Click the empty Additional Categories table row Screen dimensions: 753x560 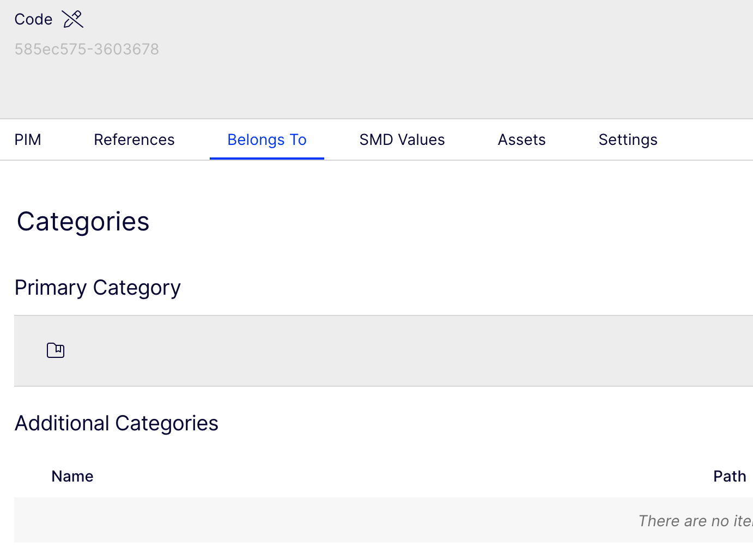click(327, 520)
